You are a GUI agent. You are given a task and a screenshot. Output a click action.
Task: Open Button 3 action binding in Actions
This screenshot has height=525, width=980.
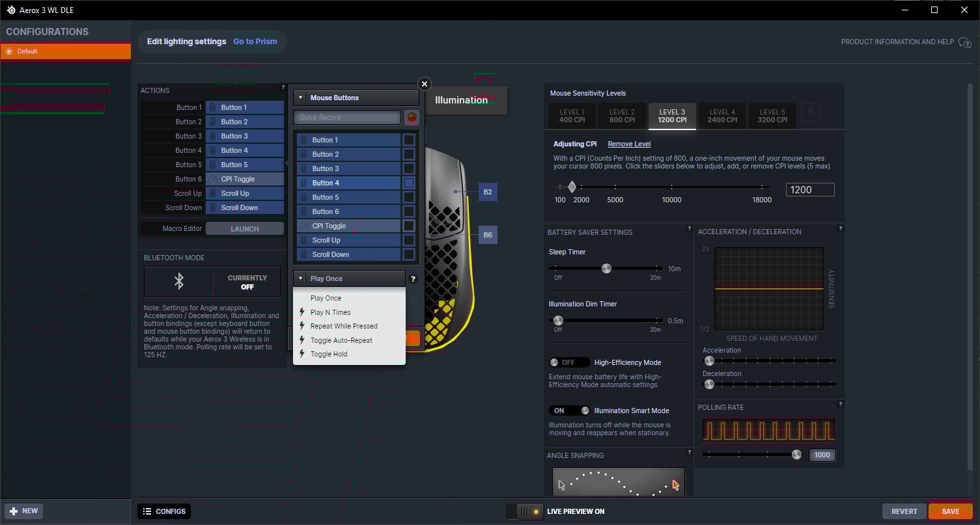coord(245,136)
